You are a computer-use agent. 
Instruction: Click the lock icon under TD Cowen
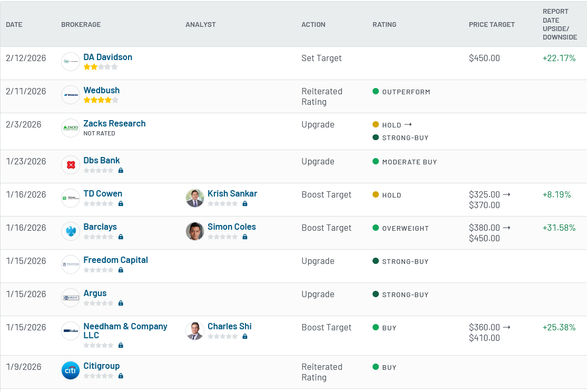(121, 204)
